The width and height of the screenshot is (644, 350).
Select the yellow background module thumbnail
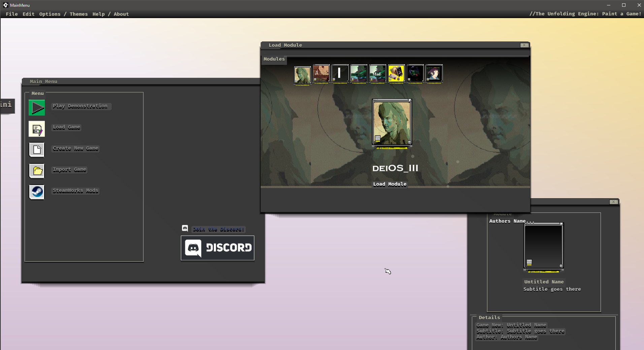tap(396, 73)
